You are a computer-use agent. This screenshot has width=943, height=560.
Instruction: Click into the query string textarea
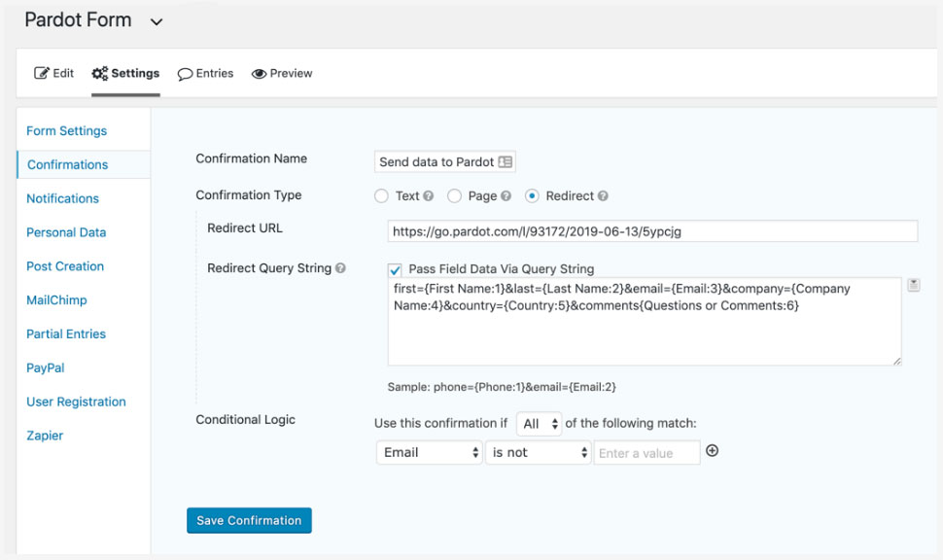[x=645, y=321]
